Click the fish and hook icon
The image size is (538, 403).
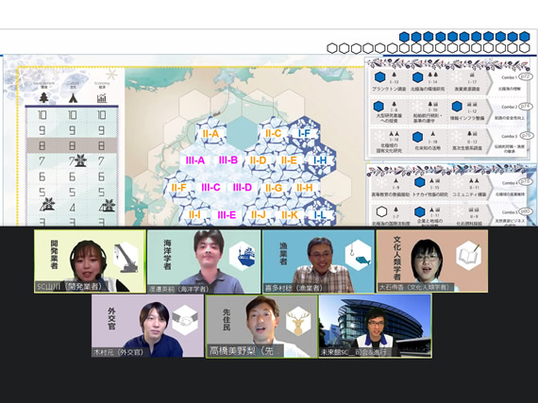358,256
